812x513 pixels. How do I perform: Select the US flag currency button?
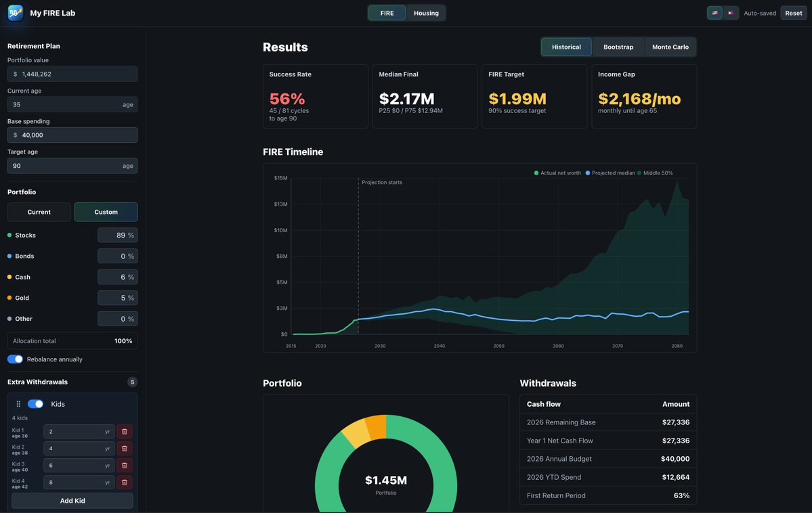pyautogui.click(x=714, y=13)
